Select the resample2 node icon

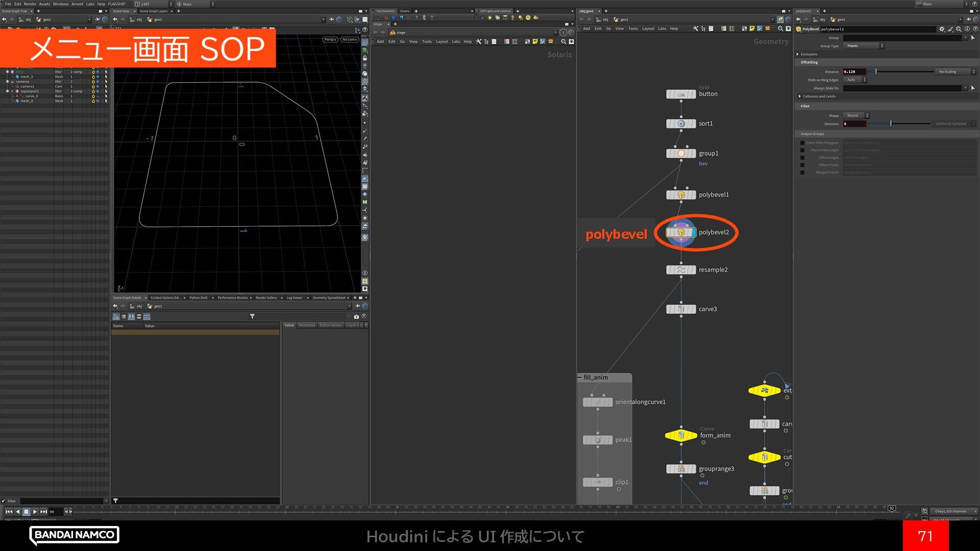(681, 270)
